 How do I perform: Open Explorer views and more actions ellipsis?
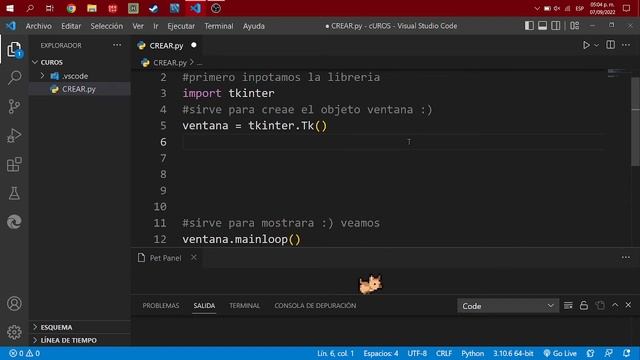117,45
